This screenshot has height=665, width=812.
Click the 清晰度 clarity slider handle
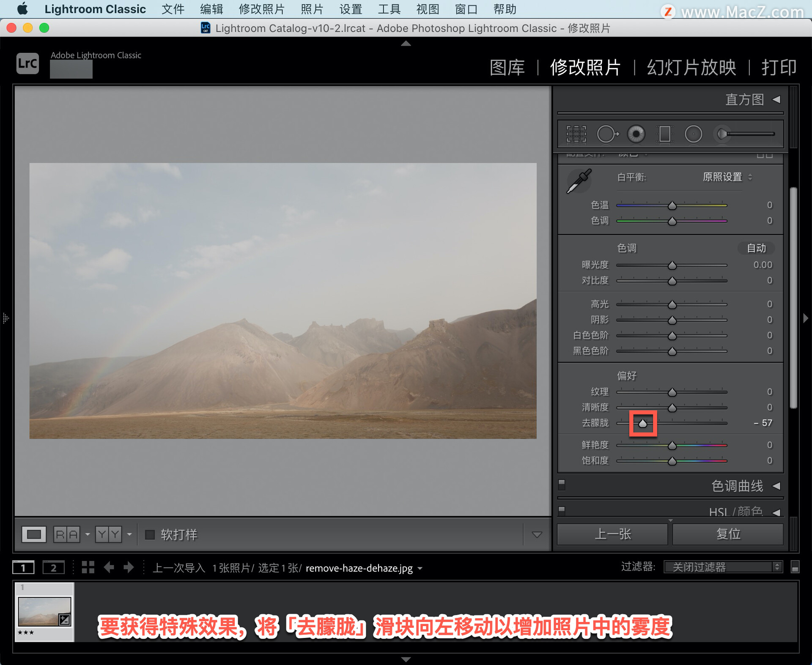pyautogui.click(x=672, y=408)
